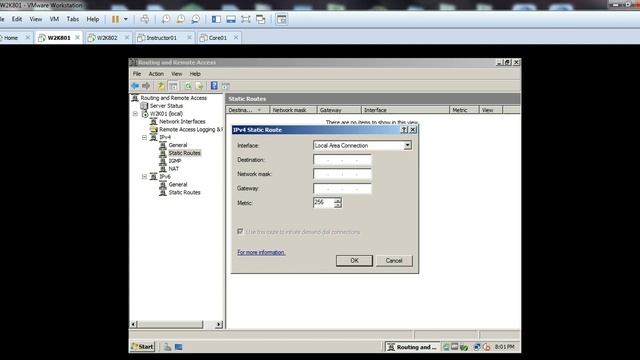Take a VMware snapshot with clock icon
Viewport: 640px width, 360px height.
[166, 19]
